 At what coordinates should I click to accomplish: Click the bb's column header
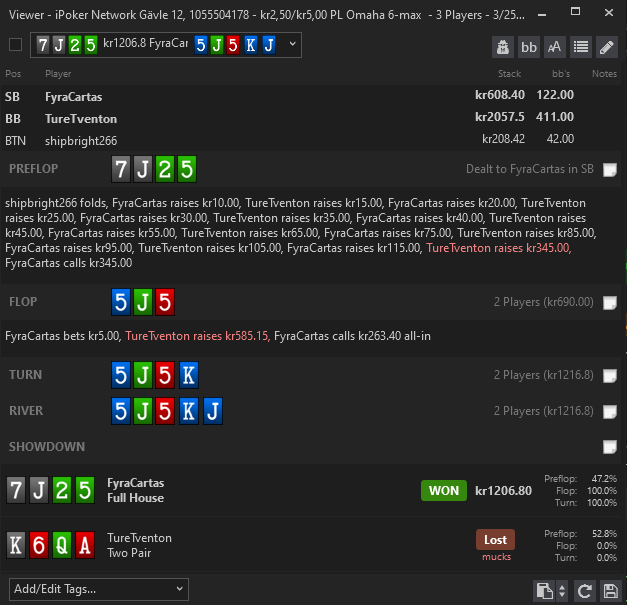coord(561,74)
